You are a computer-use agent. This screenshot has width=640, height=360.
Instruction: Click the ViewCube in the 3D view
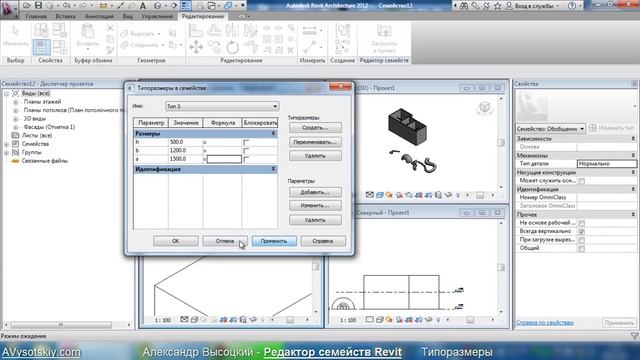(484, 107)
